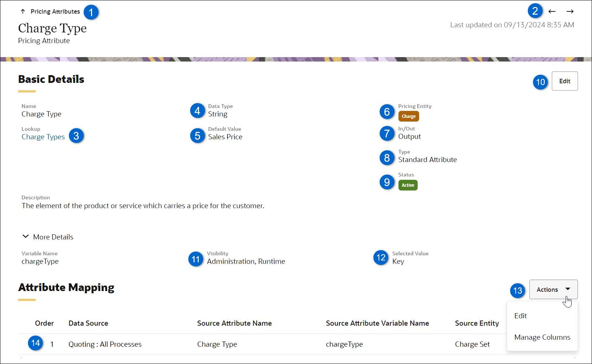Click the Source Entity column header
This screenshot has height=364, width=592.
477,323
